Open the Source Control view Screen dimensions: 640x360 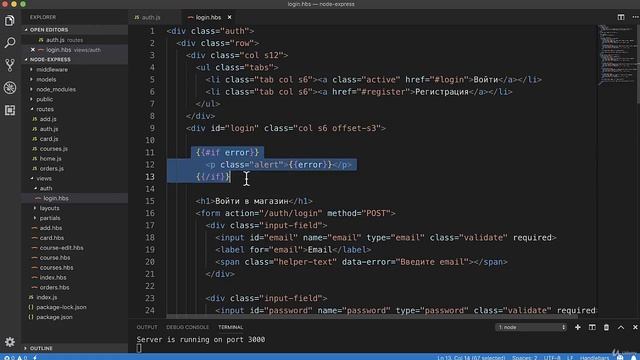point(10,65)
